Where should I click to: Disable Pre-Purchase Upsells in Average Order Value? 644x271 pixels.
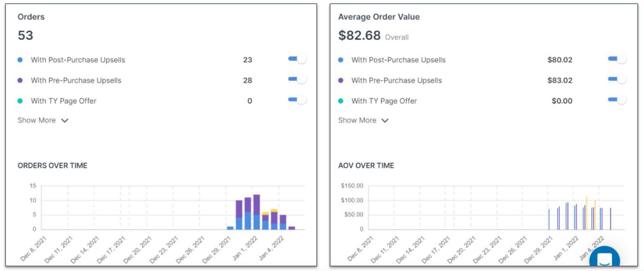click(x=617, y=80)
